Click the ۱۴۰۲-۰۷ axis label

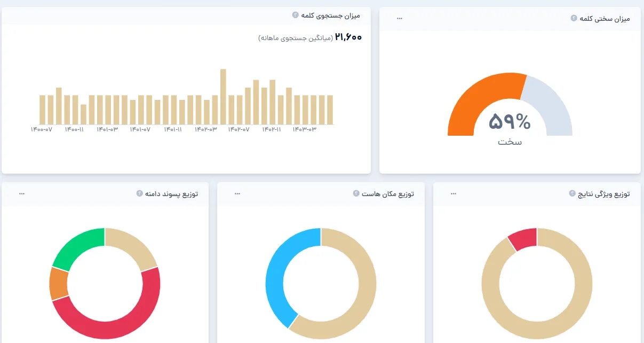(238, 129)
